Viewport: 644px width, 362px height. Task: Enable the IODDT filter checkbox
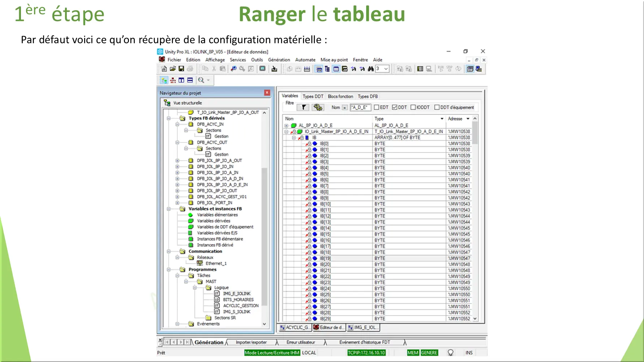413,107
